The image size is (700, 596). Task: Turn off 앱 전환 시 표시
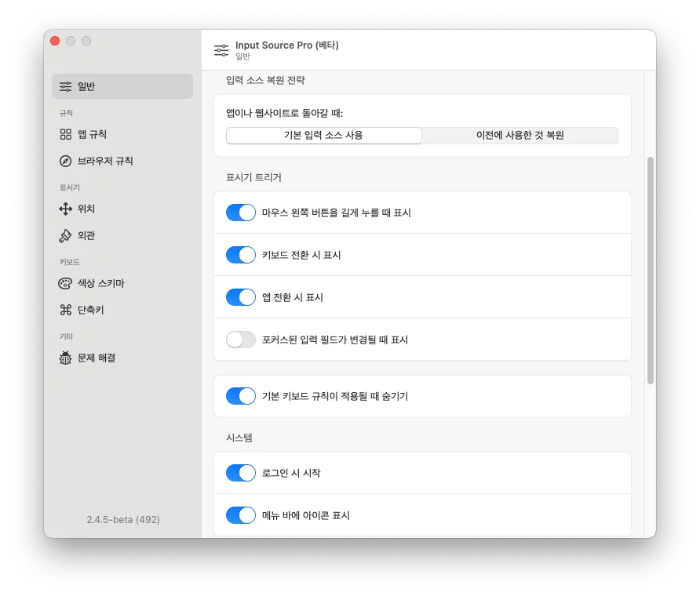coord(241,297)
